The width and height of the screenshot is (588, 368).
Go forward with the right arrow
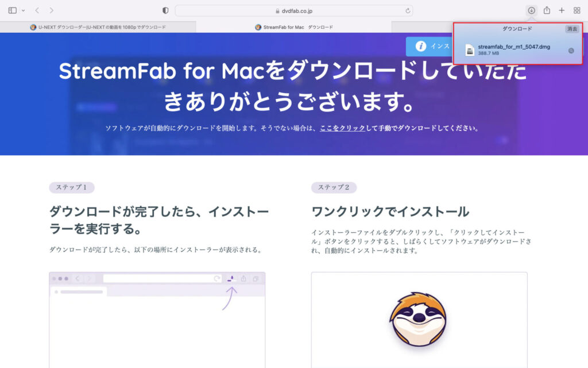tap(51, 10)
